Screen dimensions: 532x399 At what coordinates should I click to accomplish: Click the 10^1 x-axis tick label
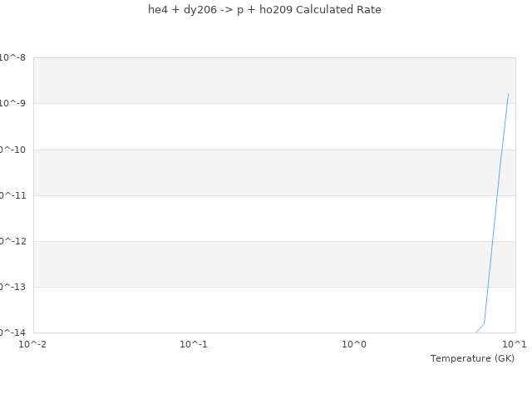(514, 344)
